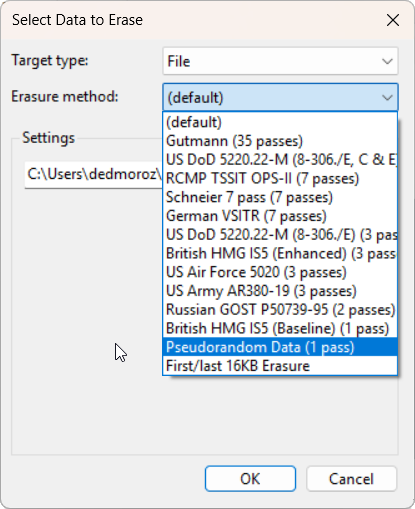
Task: Dismiss the dialog with Cancel
Action: (x=351, y=479)
